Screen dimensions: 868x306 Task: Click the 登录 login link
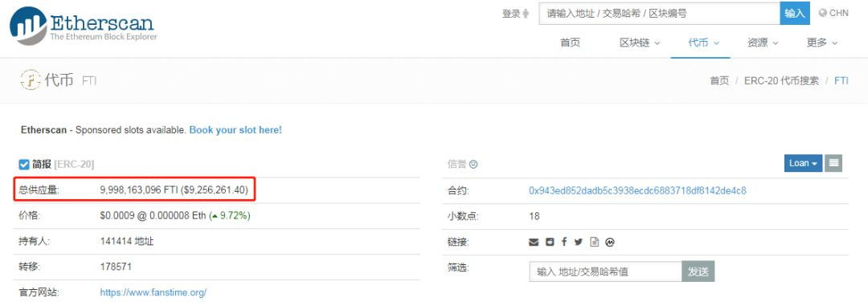[511, 14]
